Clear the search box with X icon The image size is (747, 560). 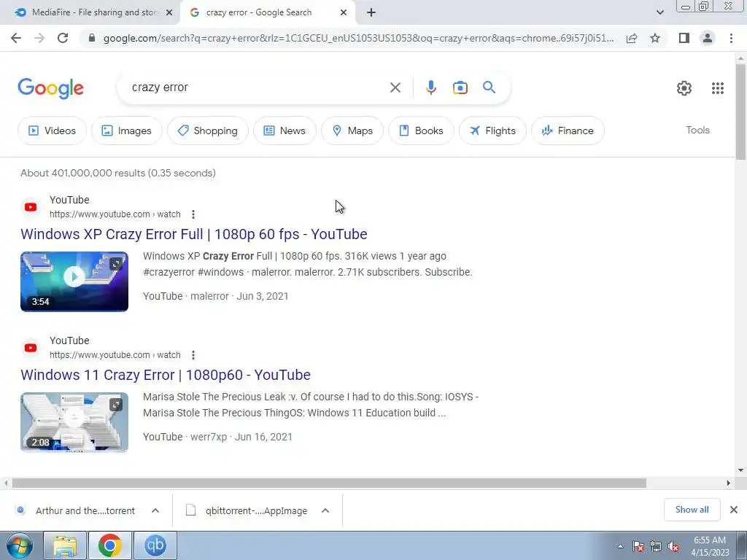point(395,87)
